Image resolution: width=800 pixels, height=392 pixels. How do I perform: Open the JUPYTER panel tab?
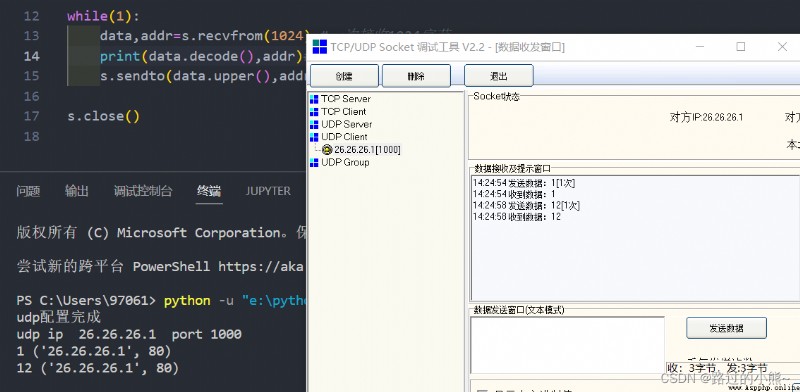point(268,191)
